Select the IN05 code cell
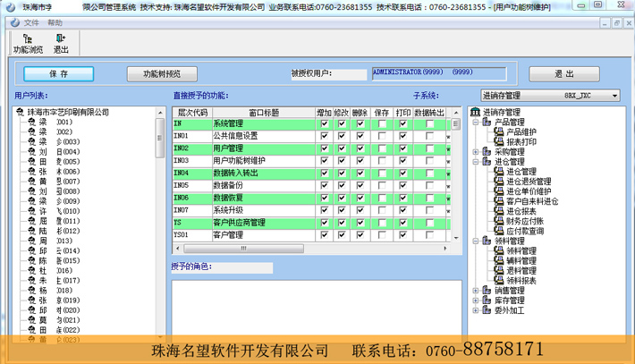The width and height of the screenshot is (635, 364). [192, 185]
